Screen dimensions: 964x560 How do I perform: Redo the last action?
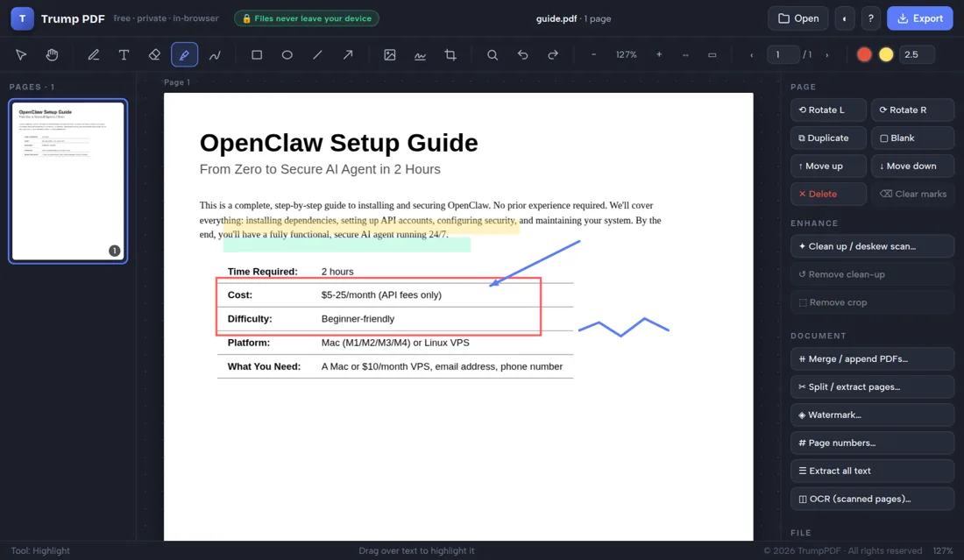553,54
